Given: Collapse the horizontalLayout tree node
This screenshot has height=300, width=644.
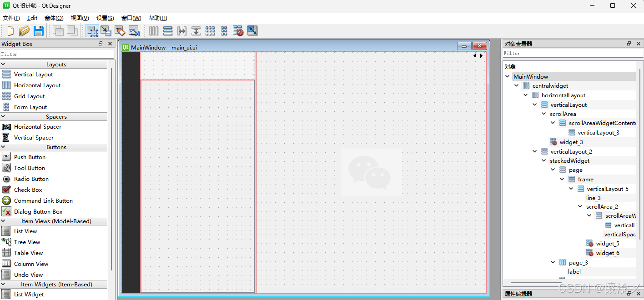Looking at the screenshot, I should (526, 95).
